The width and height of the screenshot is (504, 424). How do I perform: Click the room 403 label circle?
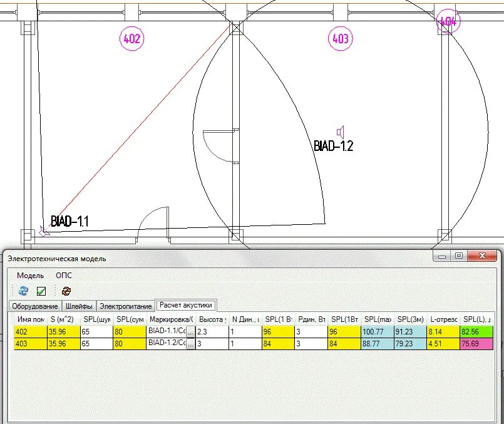[341, 39]
